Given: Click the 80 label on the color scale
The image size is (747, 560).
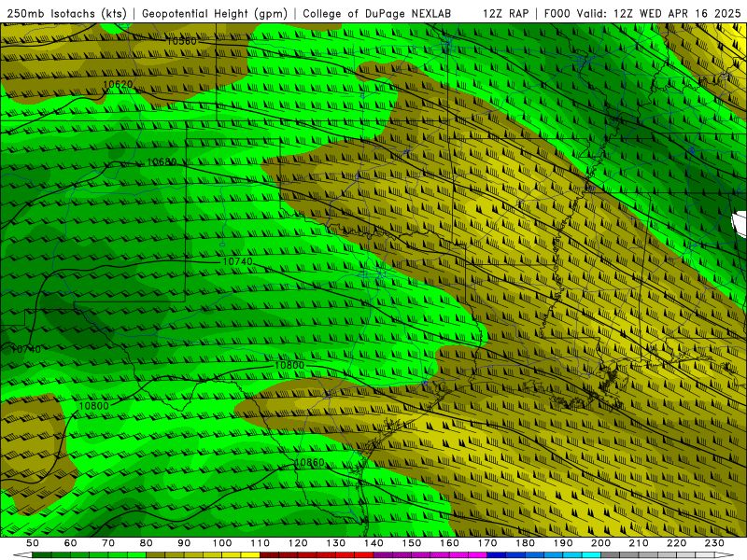Looking at the screenshot, I should coord(146,543).
